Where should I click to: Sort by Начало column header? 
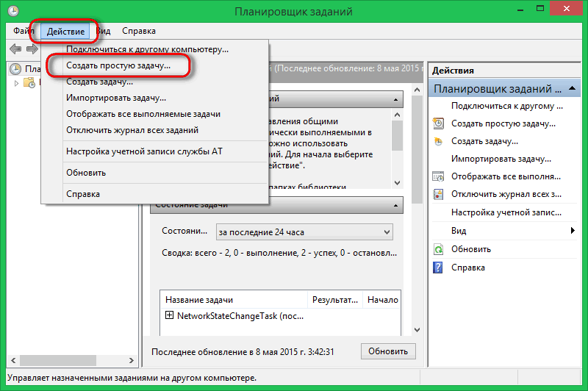(381, 300)
